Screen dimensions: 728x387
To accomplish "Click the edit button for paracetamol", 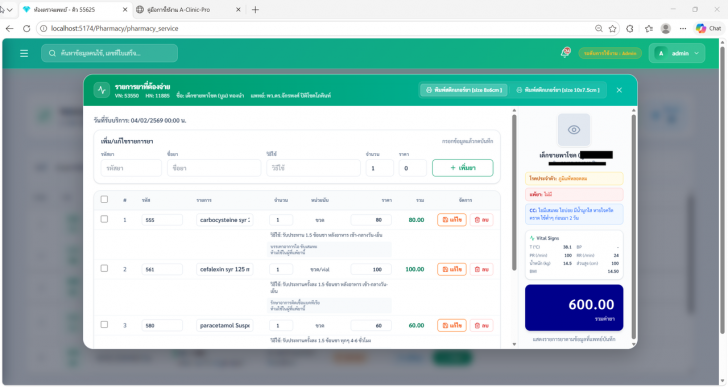I will pos(452,325).
